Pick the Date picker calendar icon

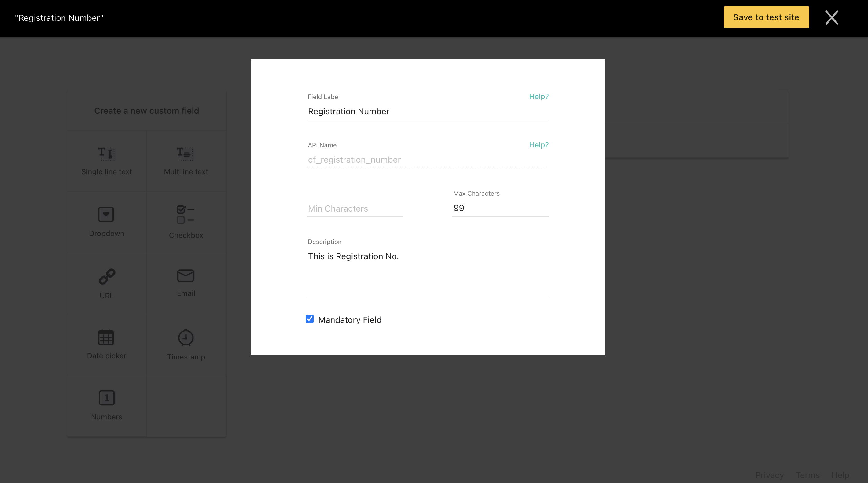106,337
